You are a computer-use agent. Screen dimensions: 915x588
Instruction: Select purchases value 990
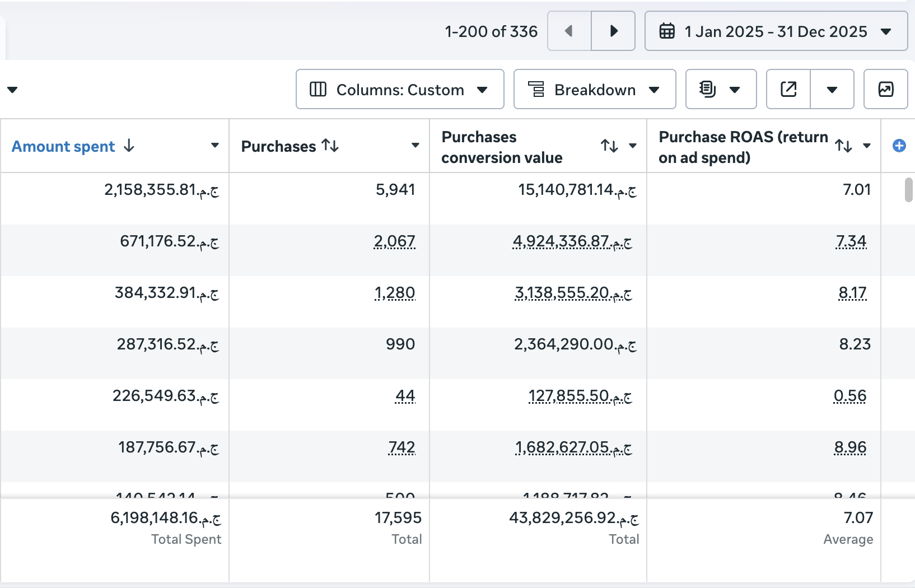(x=400, y=344)
